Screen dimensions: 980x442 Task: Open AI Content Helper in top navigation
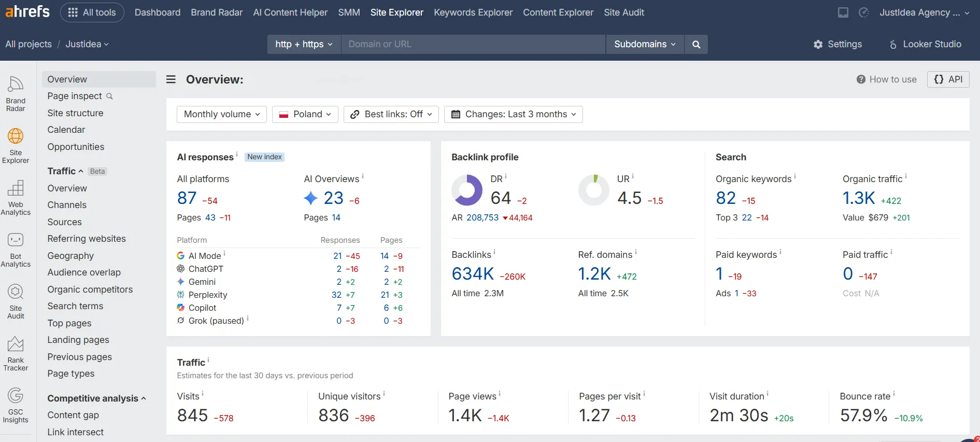pos(290,12)
